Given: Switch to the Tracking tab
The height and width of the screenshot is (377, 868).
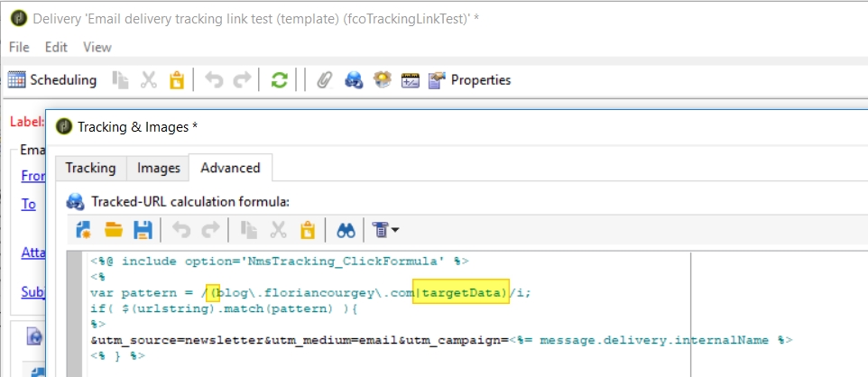Looking at the screenshot, I should [x=90, y=168].
